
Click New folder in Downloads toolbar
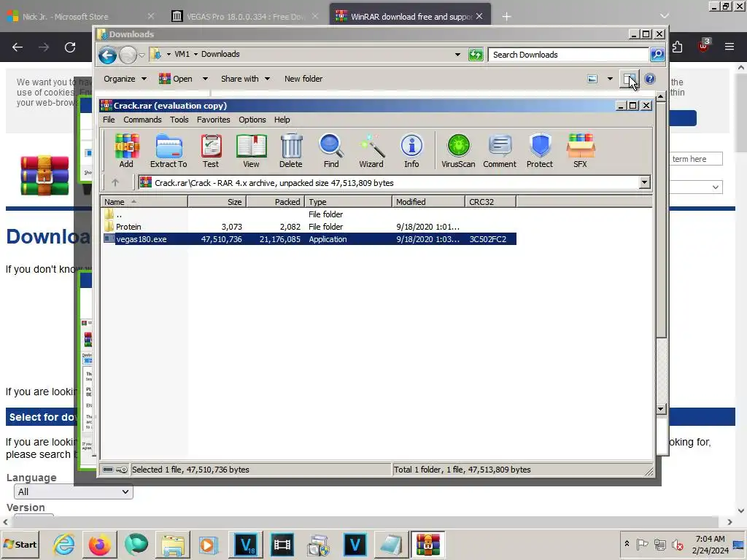[303, 79]
